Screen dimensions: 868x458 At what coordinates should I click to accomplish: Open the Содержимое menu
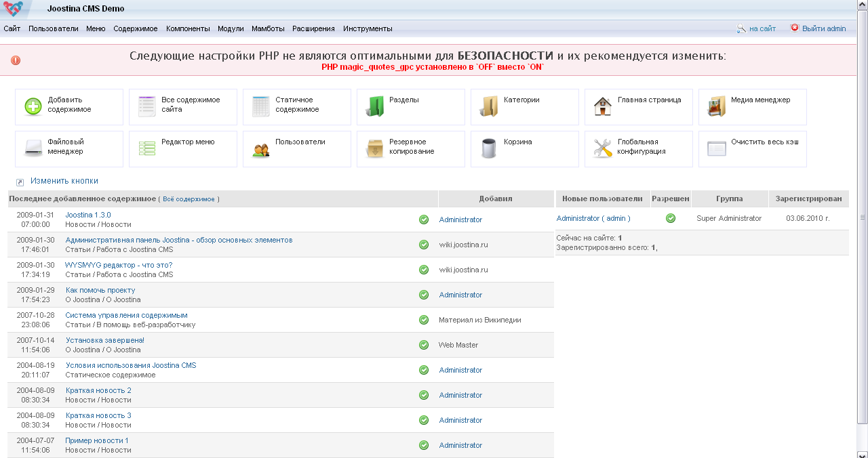(136, 28)
